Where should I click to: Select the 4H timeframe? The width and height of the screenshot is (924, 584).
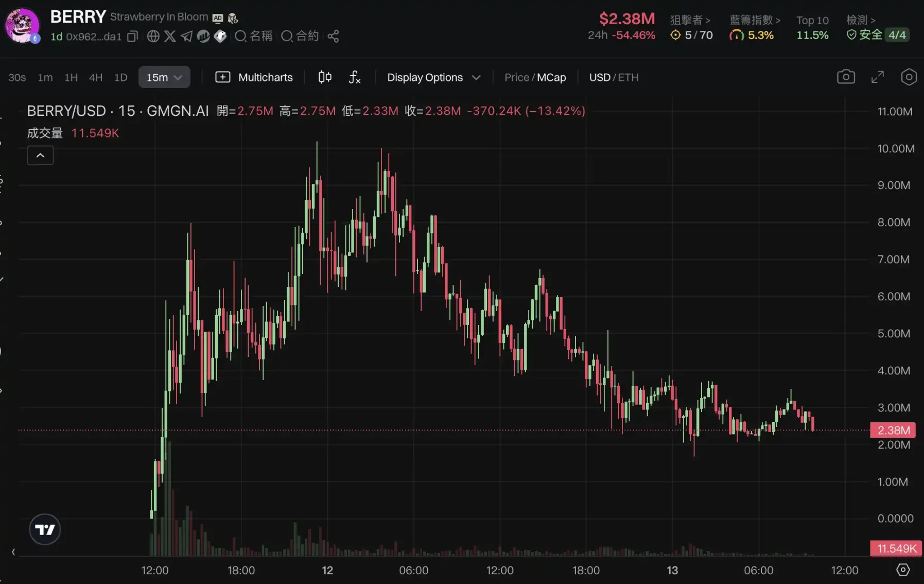coord(96,77)
